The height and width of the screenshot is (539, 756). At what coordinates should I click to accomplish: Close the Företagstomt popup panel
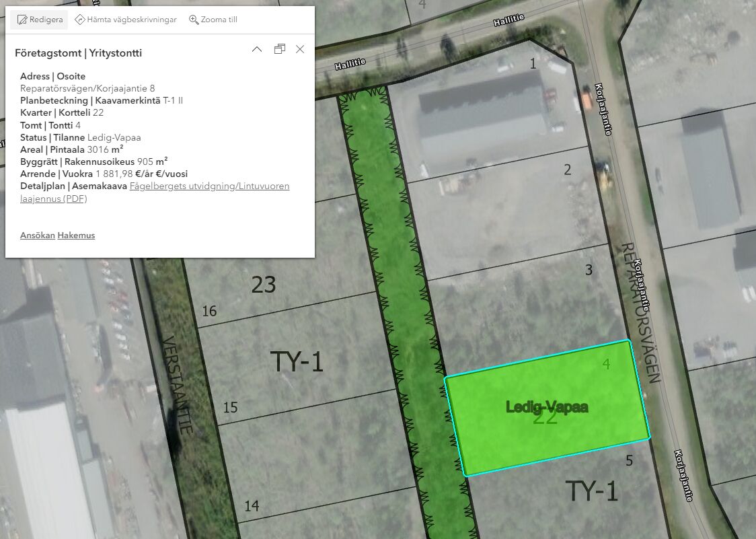pos(300,49)
